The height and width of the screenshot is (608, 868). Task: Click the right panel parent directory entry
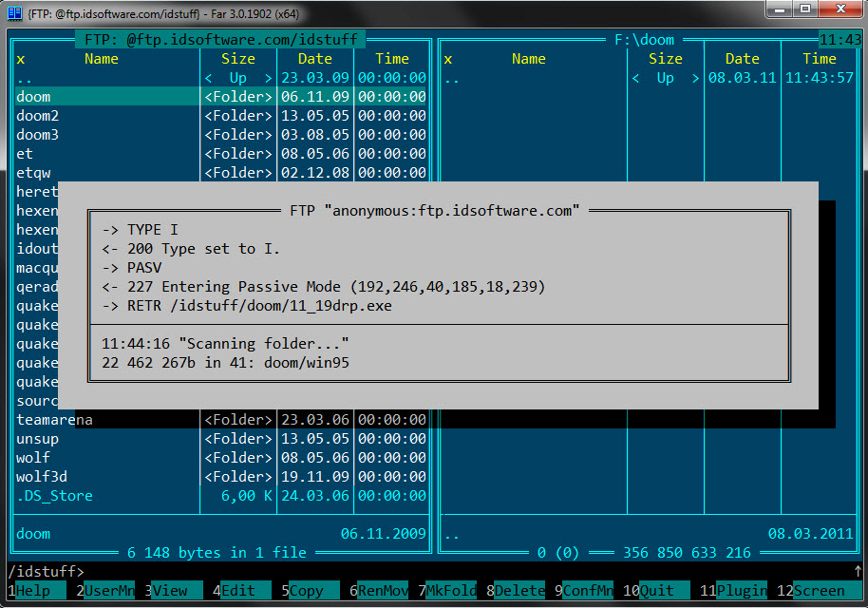(452, 78)
